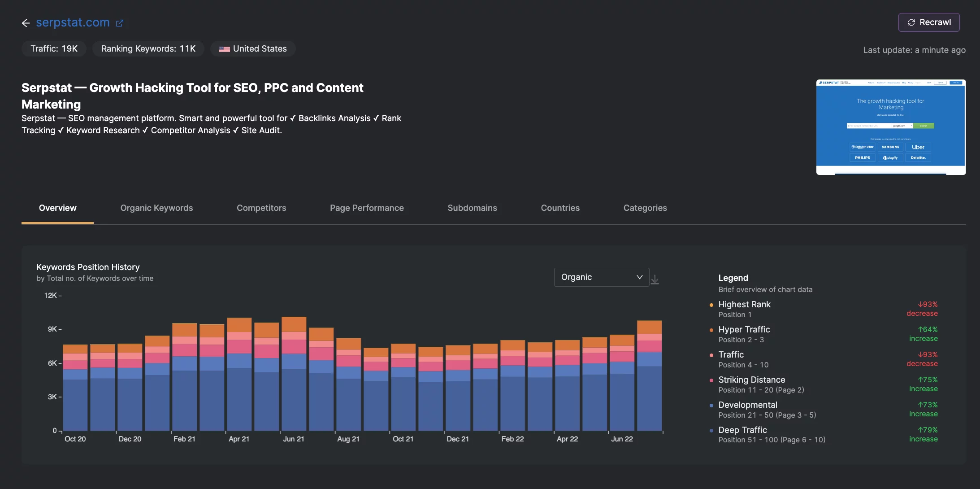Switch to the Subdomains tab
980x489 pixels.
(x=472, y=207)
